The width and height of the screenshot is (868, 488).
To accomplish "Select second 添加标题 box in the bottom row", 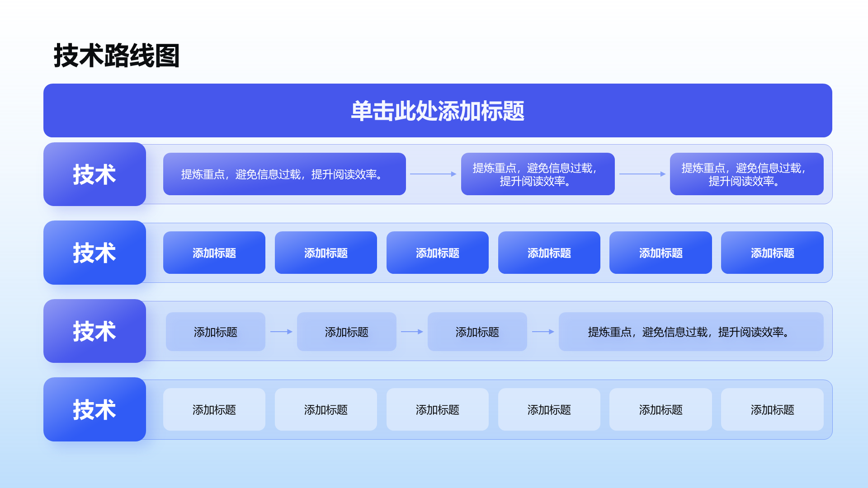I will coord(326,409).
